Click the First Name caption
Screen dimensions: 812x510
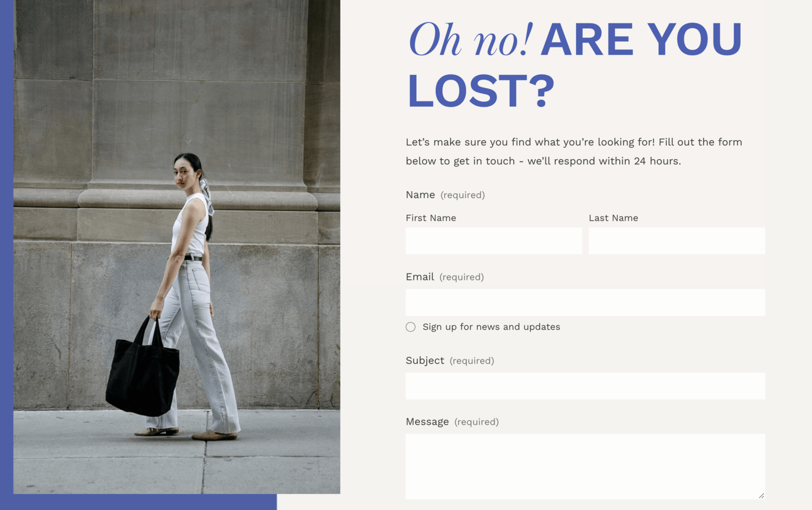[x=431, y=218]
